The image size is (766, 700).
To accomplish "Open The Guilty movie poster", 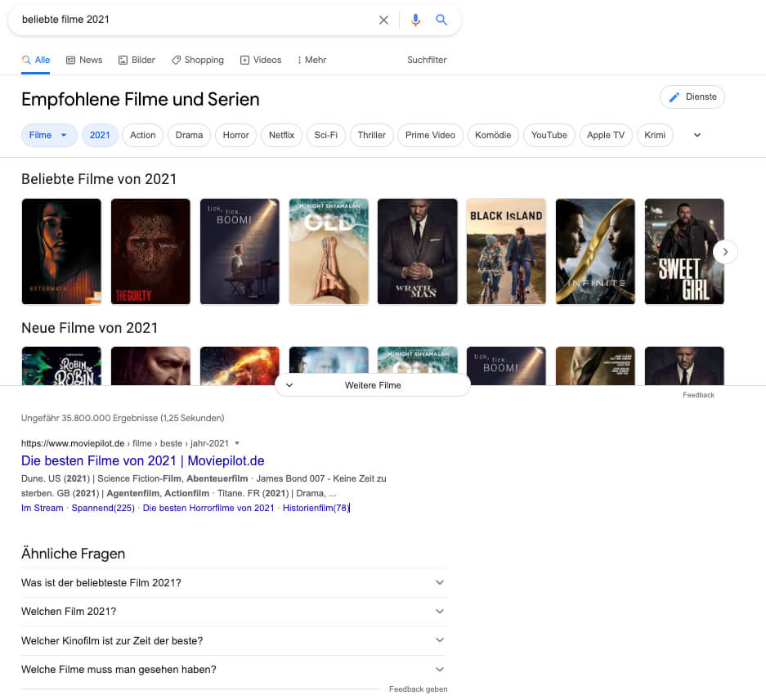I will click(150, 251).
